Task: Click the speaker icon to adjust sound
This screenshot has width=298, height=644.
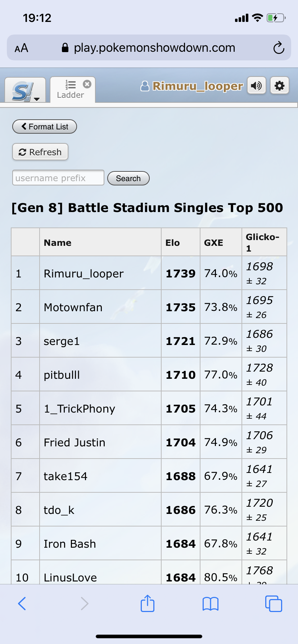Action: point(256,86)
